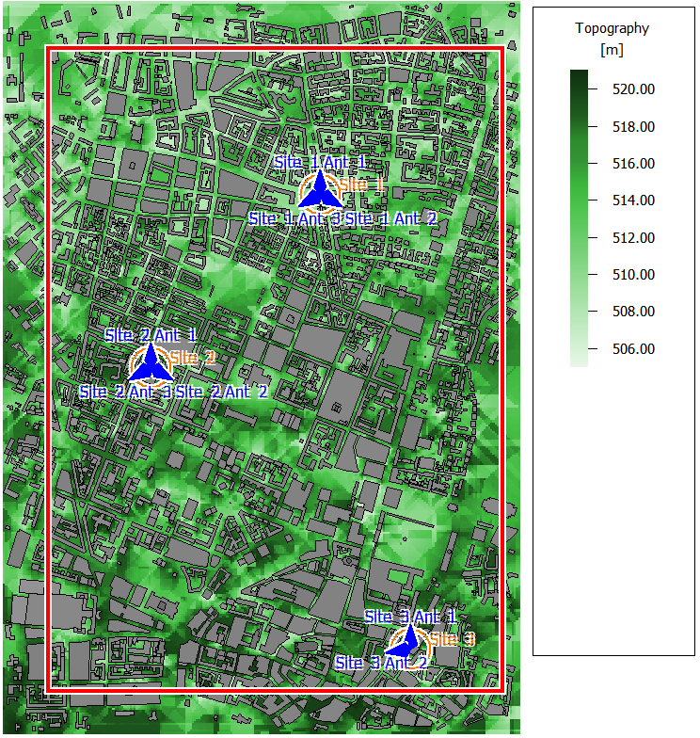The width and height of the screenshot is (700, 738).
Task: Click the "Site 2 Ant 1" label
Action: (x=151, y=335)
